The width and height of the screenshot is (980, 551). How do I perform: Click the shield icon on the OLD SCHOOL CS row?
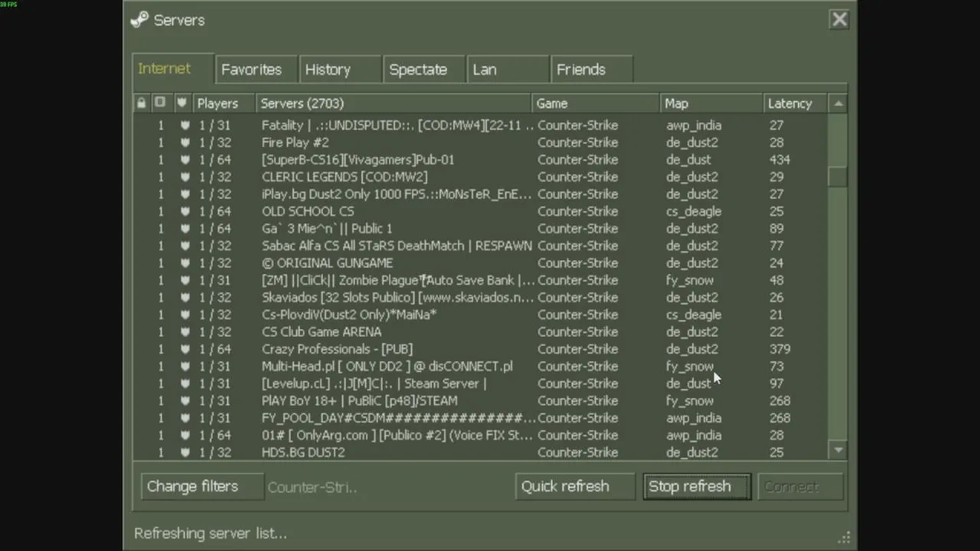click(x=185, y=211)
